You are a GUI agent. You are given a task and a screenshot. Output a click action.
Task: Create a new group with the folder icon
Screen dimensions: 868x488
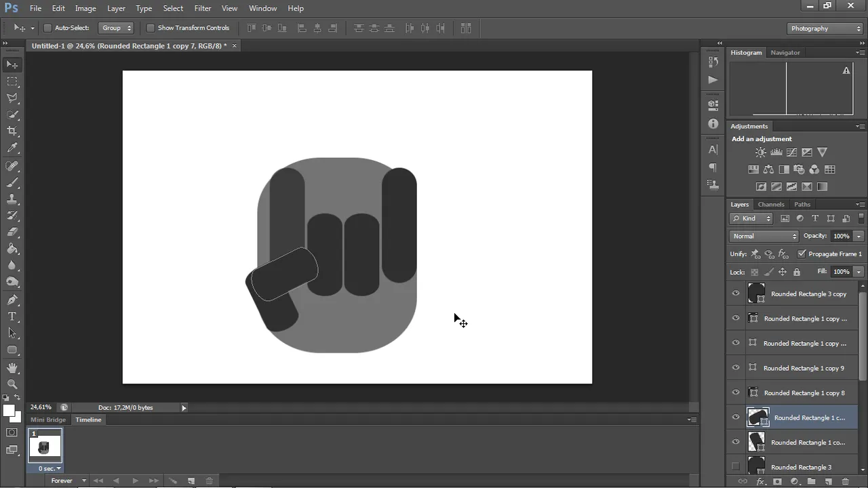[811, 482]
